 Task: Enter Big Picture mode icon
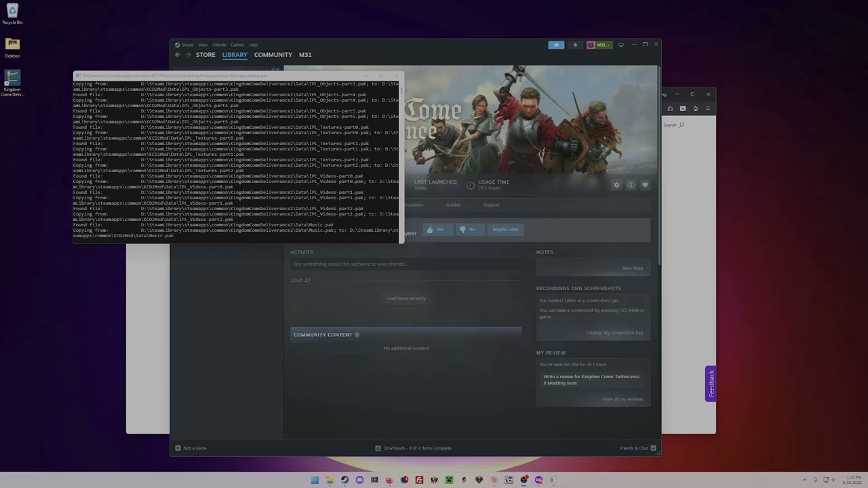click(620, 45)
